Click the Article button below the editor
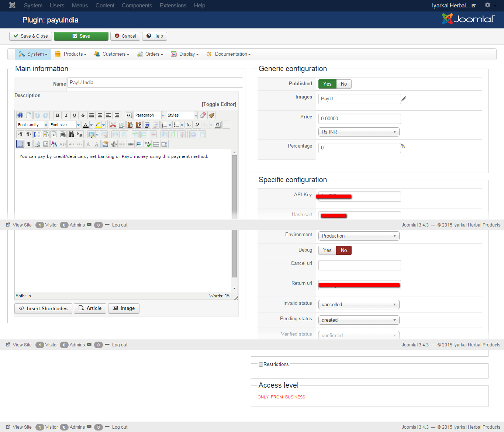The height and width of the screenshot is (432, 504). (x=90, y=308)
